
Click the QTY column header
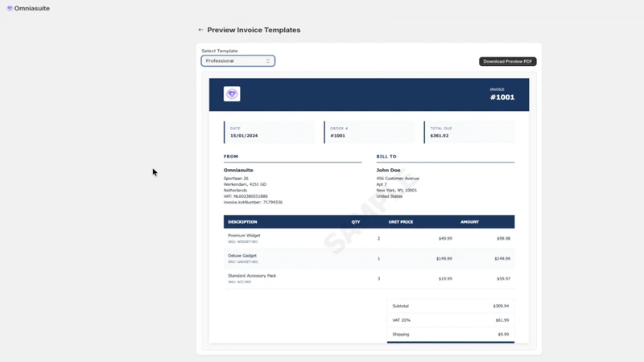point(356,222)
